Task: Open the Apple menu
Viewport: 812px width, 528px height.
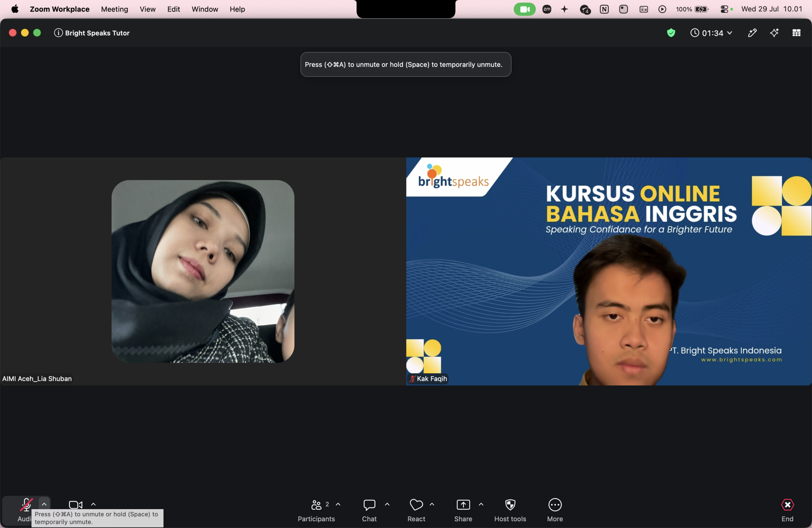Action: coord(15,9)
